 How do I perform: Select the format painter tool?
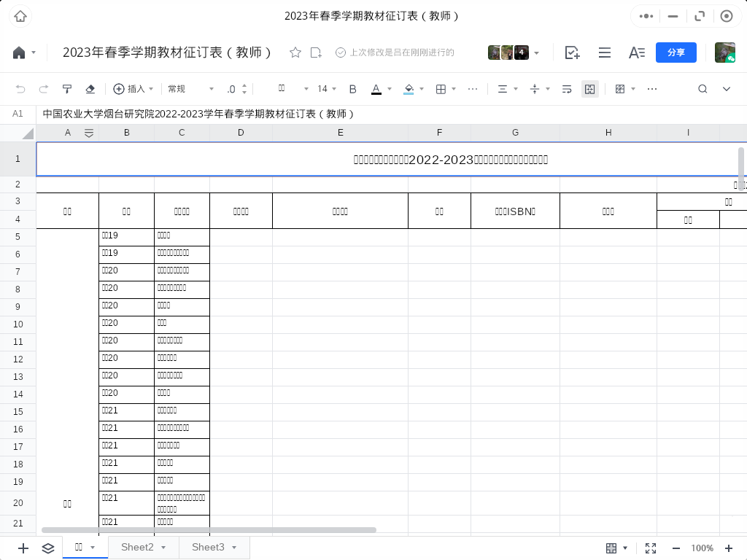coord(66,89)
